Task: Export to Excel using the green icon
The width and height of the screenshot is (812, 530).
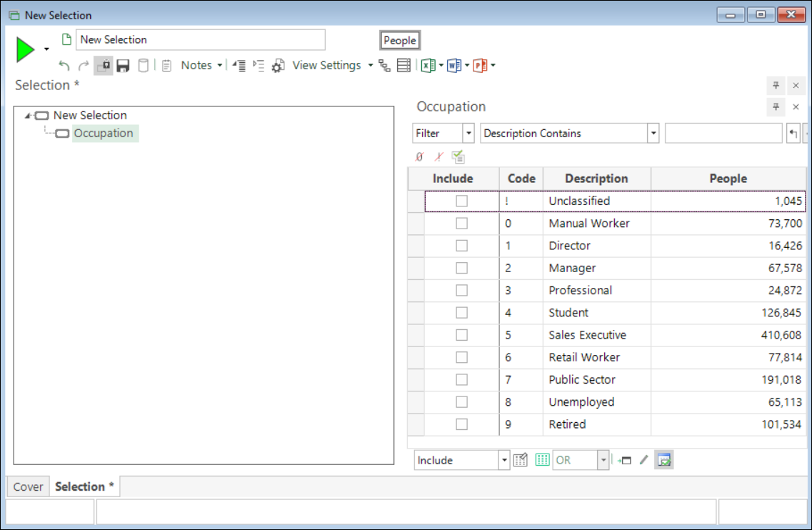Action: point(428,66)
